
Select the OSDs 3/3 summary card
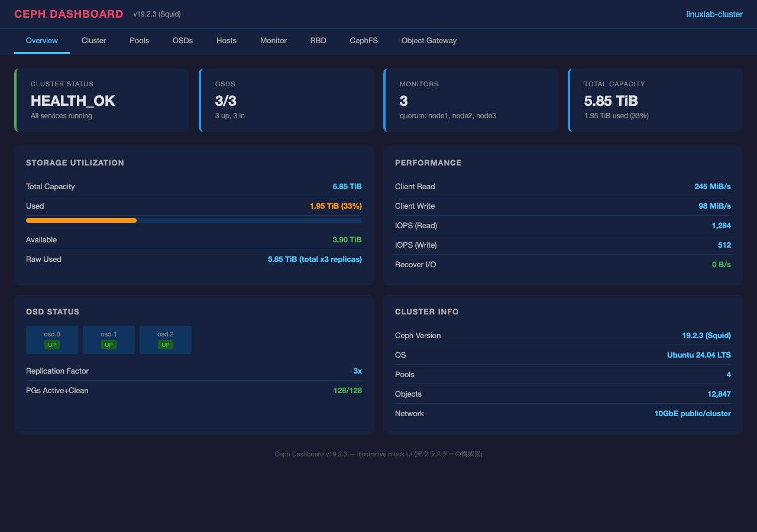click(x=286, y=100)
